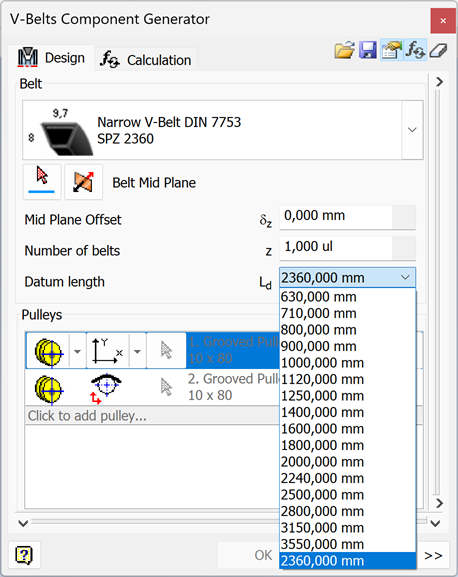Select 1000,000 mm datum length
Image resolution: width=458 pixels, height=577 pixels.
348,363
